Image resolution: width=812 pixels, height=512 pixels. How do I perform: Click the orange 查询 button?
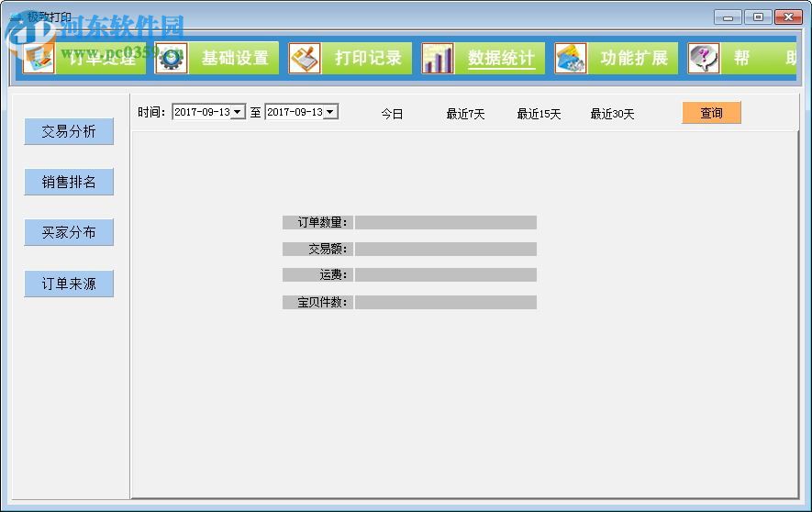[712, 113]
